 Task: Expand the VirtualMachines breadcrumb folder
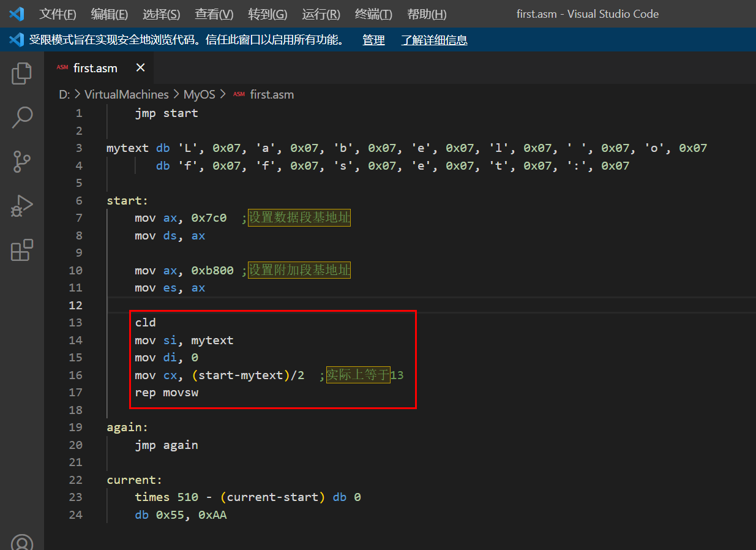126,94
